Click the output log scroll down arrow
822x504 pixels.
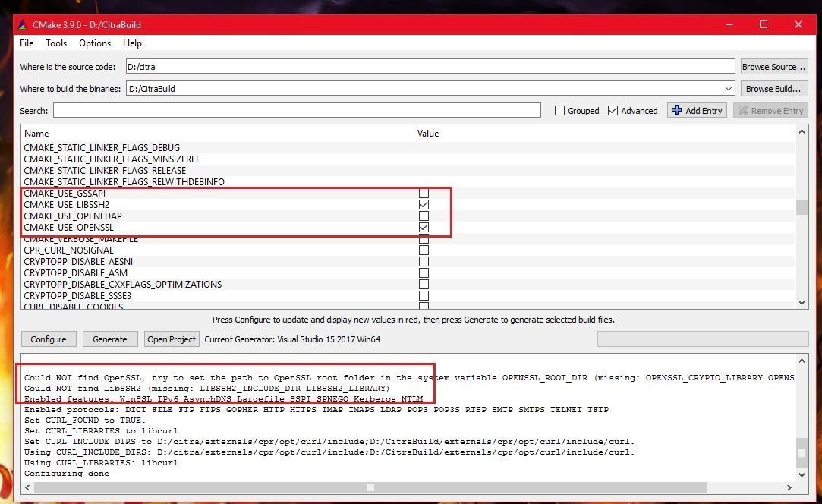(802, 474)
